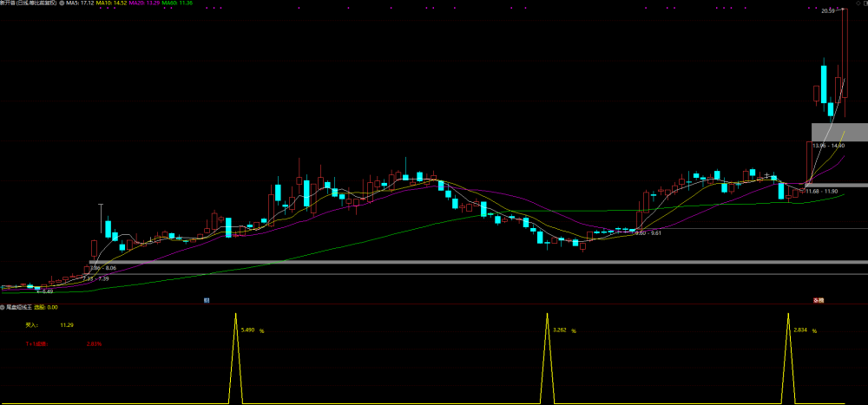The image size is (868, 405).
Task: Select the MA10: 14.52 indicator label
Action: click(x=112, y=3)
